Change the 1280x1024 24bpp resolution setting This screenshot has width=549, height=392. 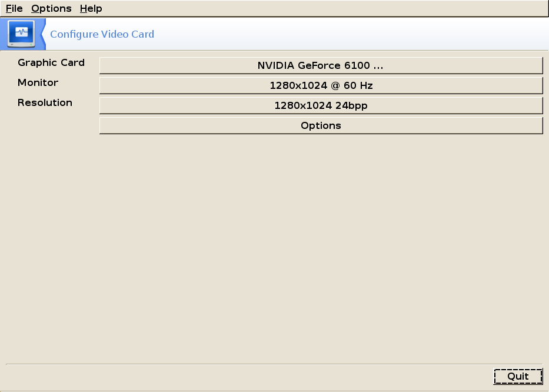321,105
